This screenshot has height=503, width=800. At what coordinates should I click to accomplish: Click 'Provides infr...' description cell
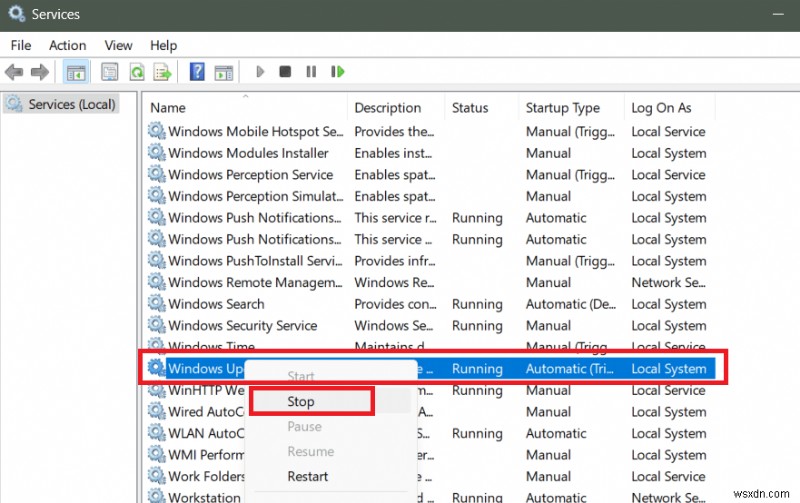[x=395, y=261]
